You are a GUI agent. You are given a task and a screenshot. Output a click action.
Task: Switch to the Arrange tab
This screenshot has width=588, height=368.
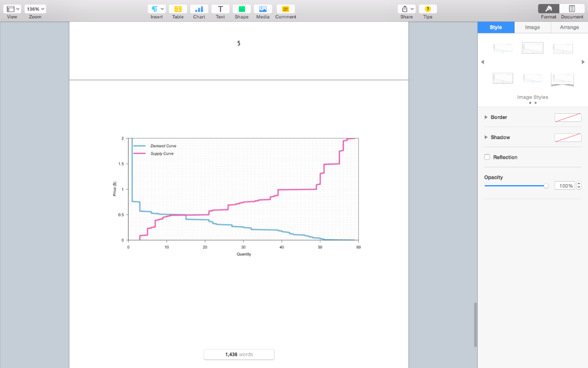point(568,27)
